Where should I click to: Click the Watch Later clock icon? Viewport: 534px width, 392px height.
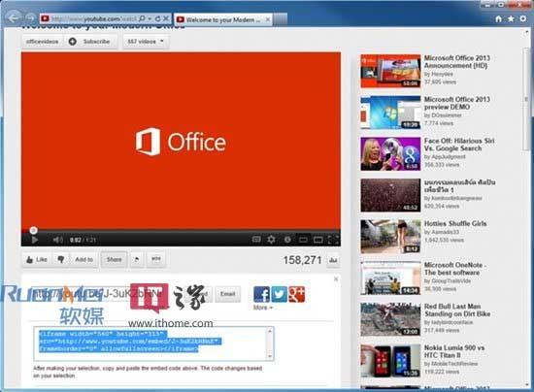click(287, 240)
